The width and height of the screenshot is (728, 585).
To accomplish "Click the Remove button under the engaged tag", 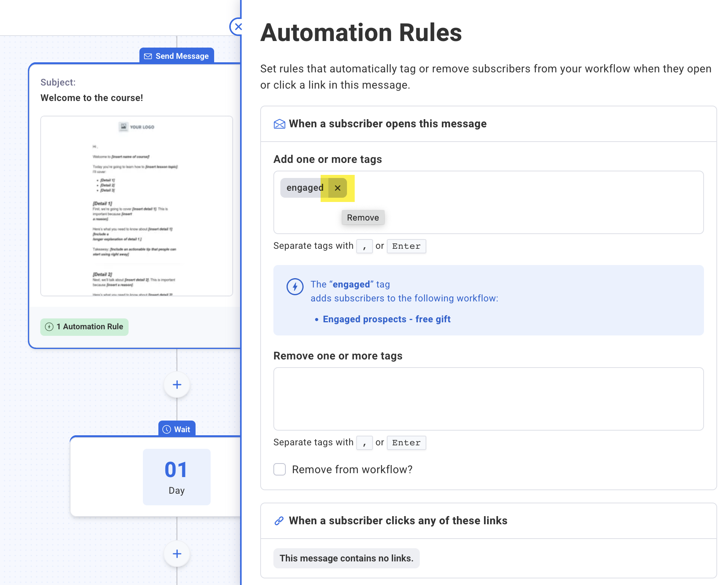I will pos(362,217).
